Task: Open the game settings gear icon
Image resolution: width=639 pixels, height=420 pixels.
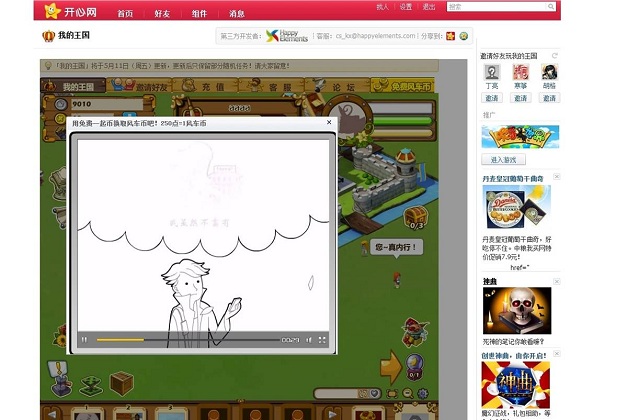Action: (423, 393)
